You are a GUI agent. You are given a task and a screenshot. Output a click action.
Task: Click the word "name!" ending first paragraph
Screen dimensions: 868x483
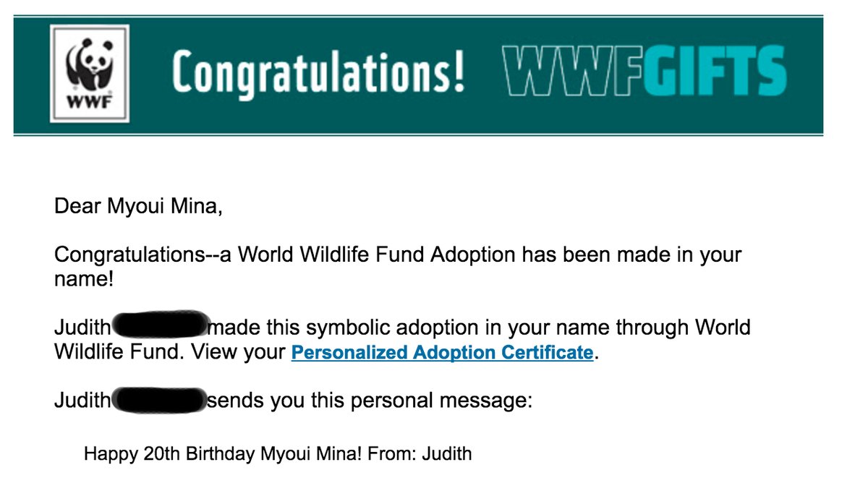83,279
